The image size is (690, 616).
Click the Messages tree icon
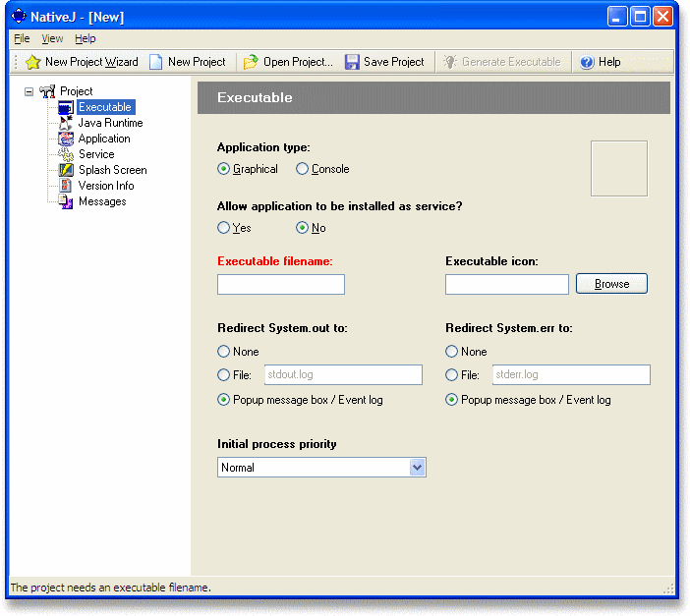pos(66,201)
